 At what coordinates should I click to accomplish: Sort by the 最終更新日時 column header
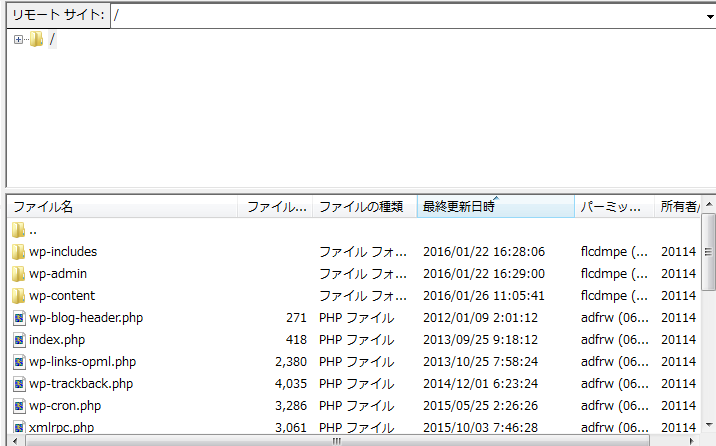pyautogui.click(x=495, y=207)
